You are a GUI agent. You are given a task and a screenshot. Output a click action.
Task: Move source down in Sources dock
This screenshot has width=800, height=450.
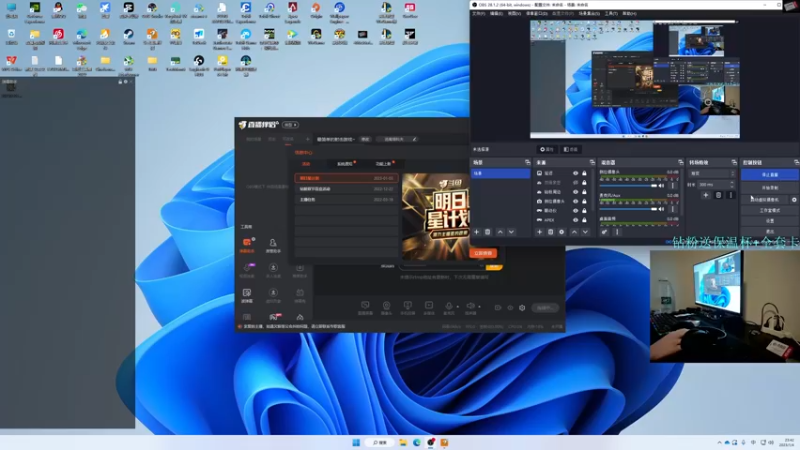tap(585, 232)
